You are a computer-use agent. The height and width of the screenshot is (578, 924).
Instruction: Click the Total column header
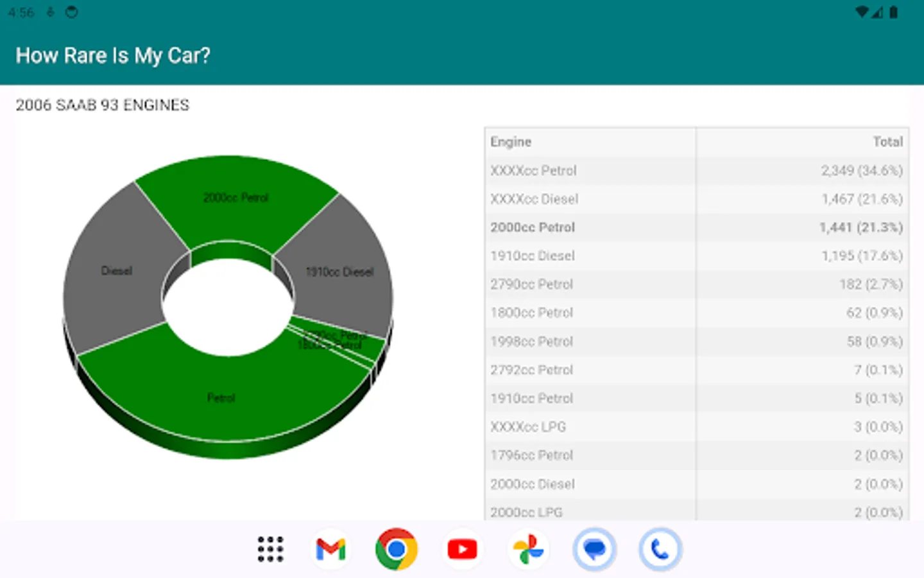point(888,142)
